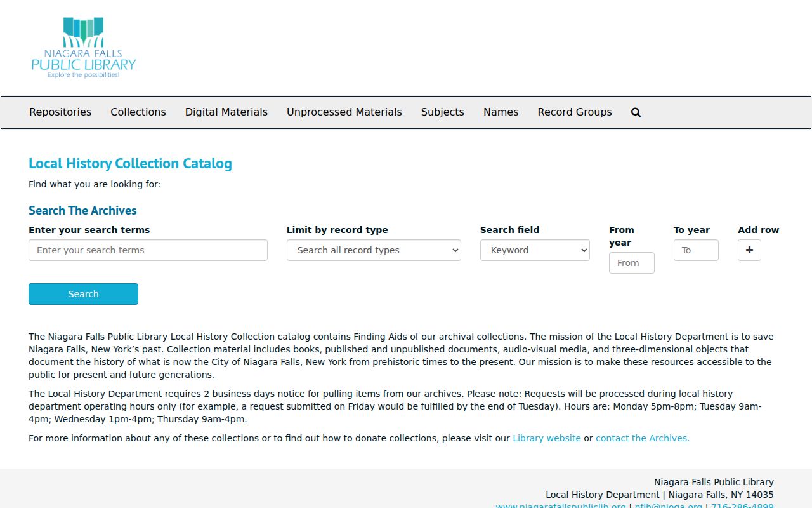The width and height of the screenshot is (812, 508).
Task: Expand the Limit by record type dropdown
Action: pos(374,250)
